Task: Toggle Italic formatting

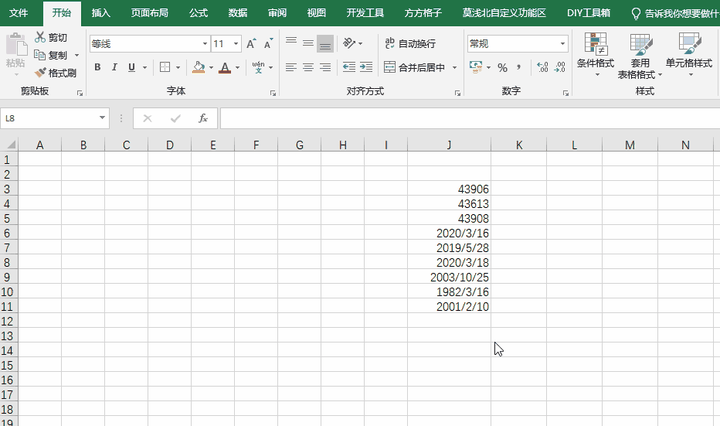Action: pyautogui.click(x=114, y=67)
